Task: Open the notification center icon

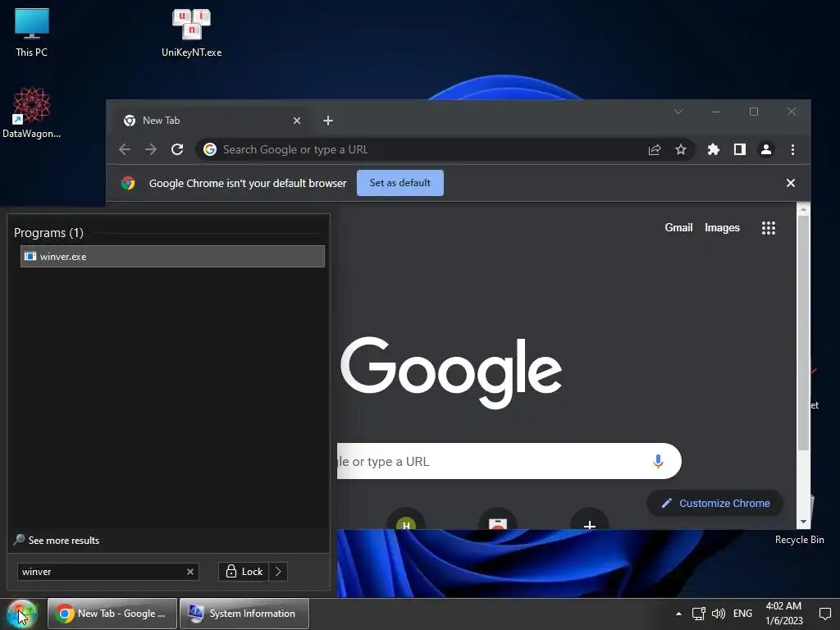Action: coord(825,614)
